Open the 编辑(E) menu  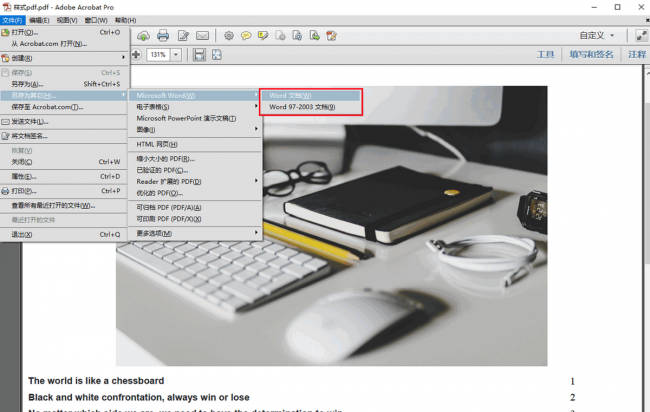coord(39,20)
